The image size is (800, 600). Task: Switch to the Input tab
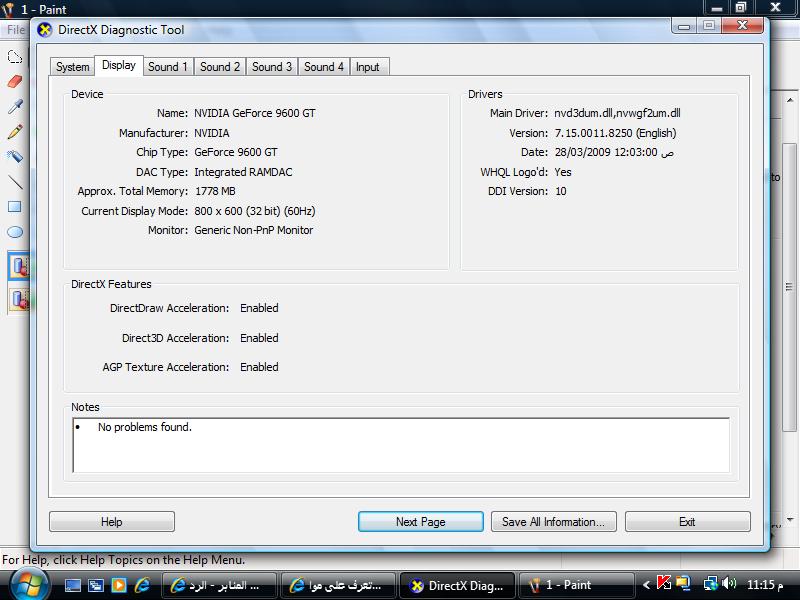click(367, 67)
